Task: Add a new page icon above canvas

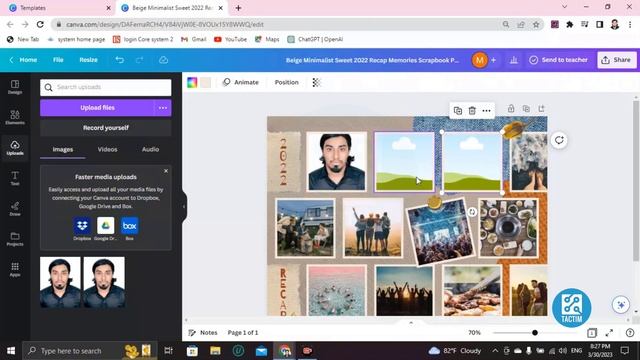Action: click(541, 109)
